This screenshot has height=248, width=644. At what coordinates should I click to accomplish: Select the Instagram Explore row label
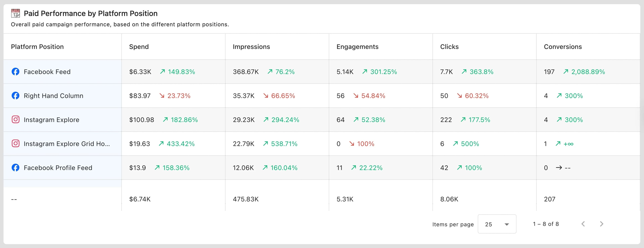pos(51,120)
